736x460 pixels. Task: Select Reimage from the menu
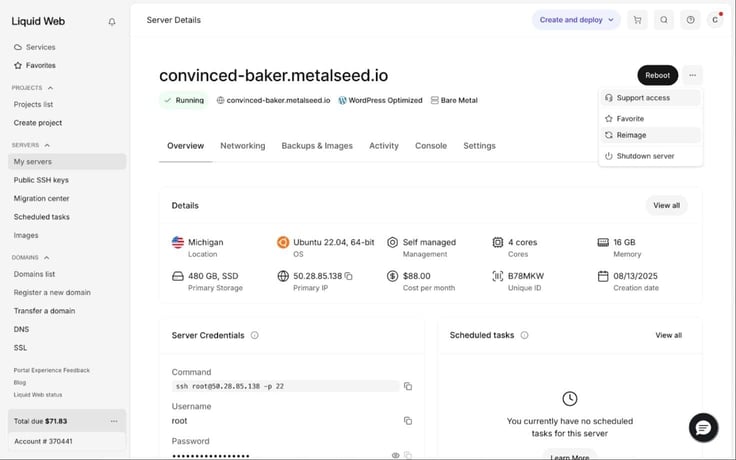651,135
